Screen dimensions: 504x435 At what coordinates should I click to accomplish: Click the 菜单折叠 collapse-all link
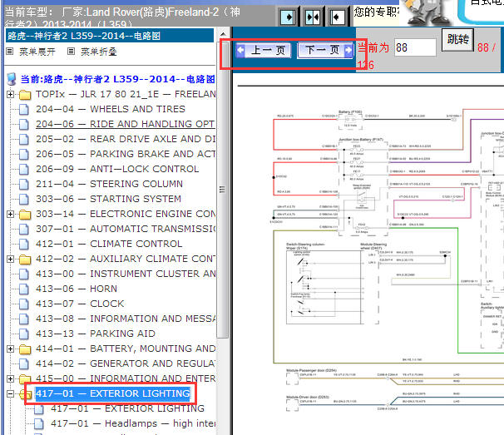pyautogui.click(x=99, y=52)
